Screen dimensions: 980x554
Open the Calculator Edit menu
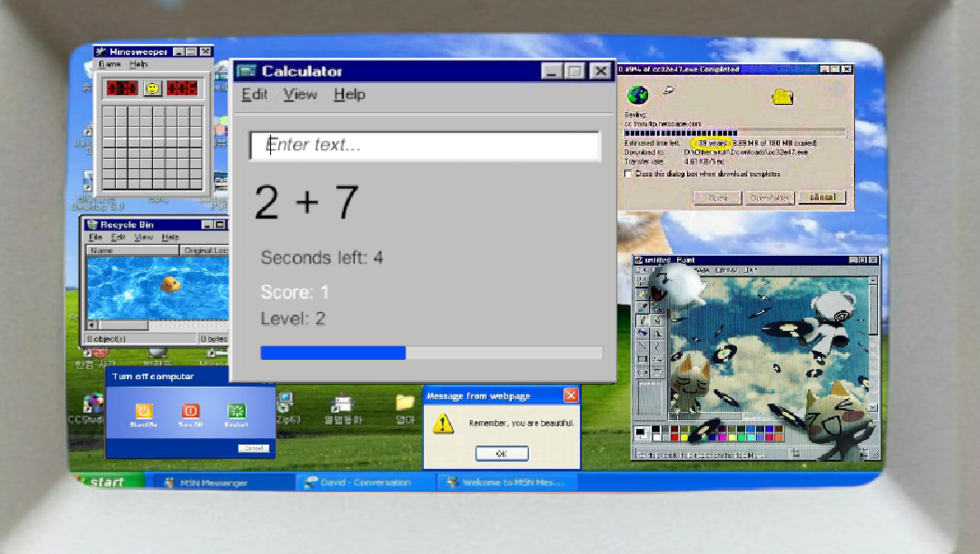254,94
